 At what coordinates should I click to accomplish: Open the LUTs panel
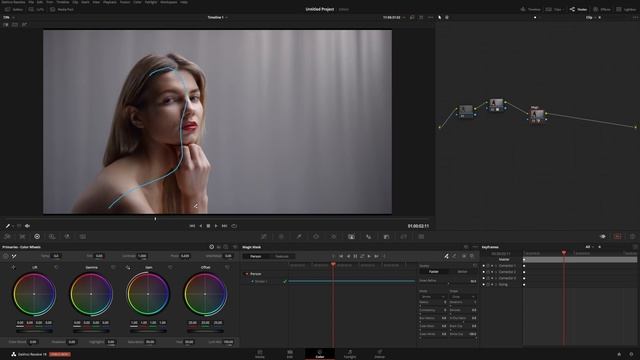[x=36, y=9]
